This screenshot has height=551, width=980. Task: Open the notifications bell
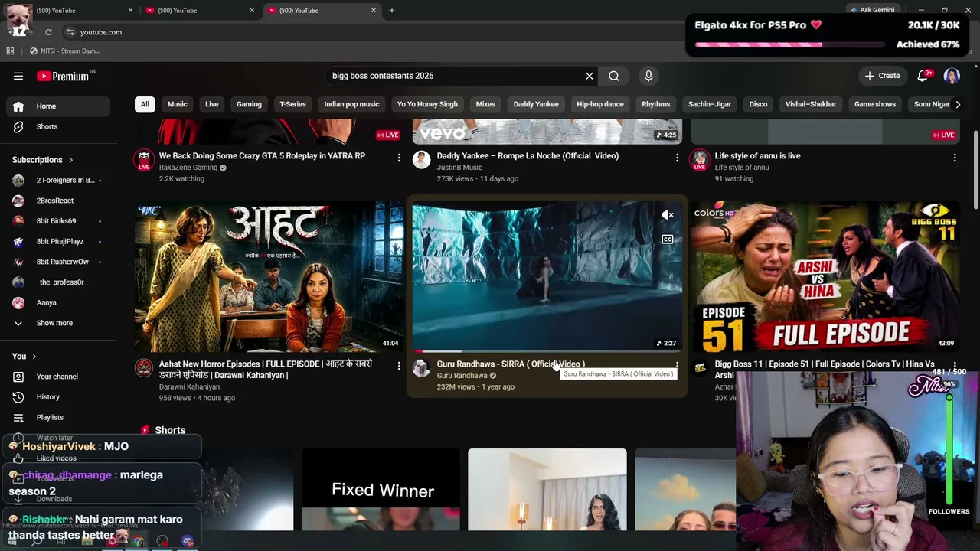click(923, 76)
